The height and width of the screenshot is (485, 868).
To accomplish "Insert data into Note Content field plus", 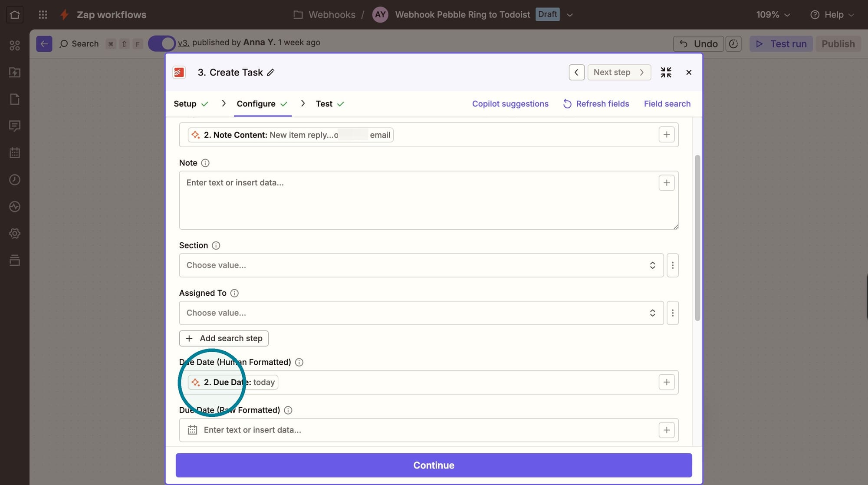I will pos(667,135).
